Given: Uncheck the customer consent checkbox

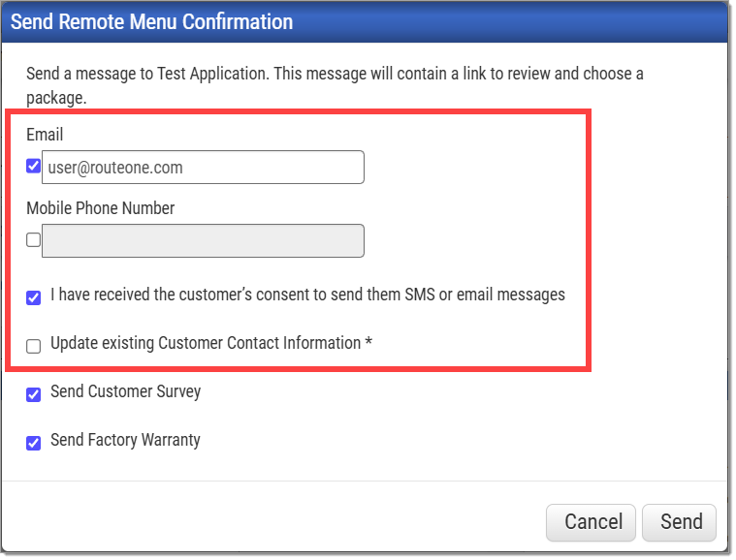Looking at the screenshot, I should [x=33, y=297].
